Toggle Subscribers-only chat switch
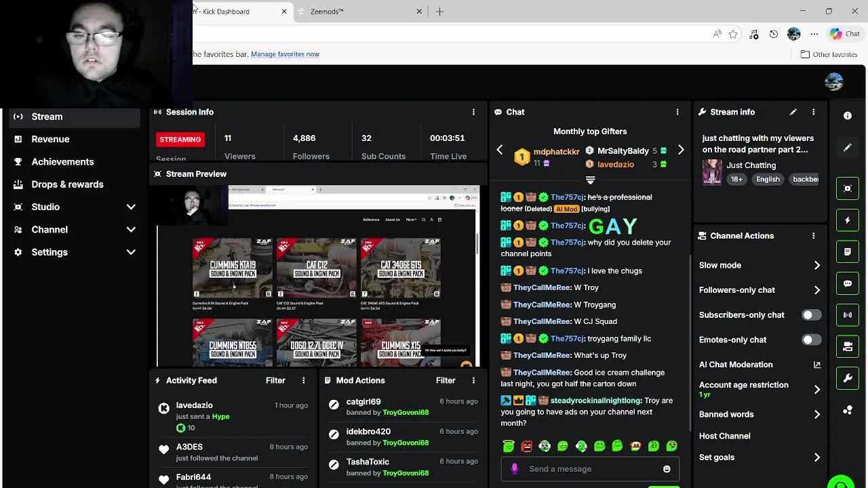 [x=811, y=315]
